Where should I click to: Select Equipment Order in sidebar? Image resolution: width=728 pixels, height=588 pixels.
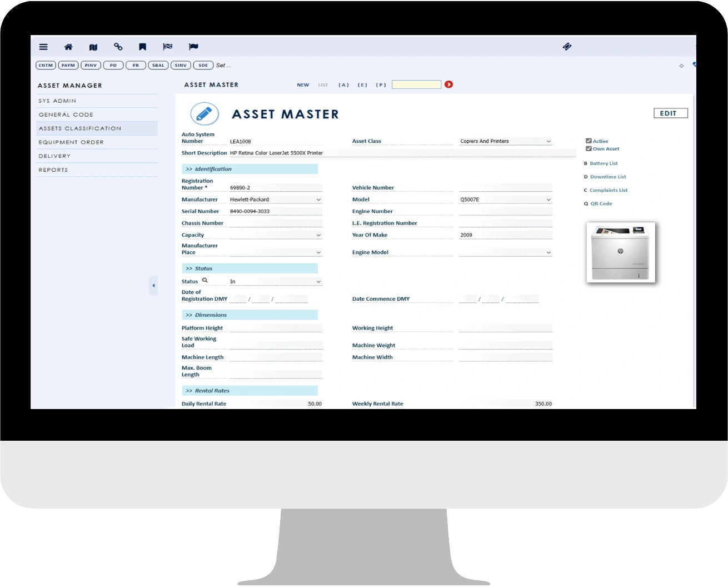(71, 142)
